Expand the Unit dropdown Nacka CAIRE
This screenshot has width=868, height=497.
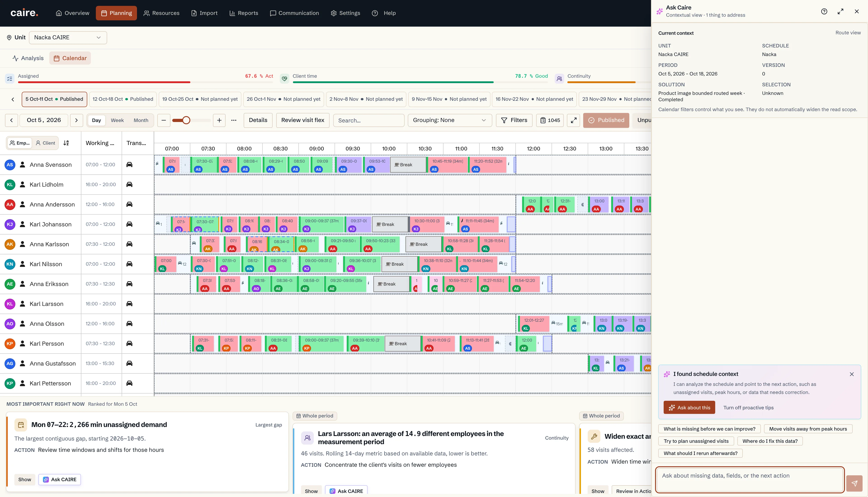point(68,38)
